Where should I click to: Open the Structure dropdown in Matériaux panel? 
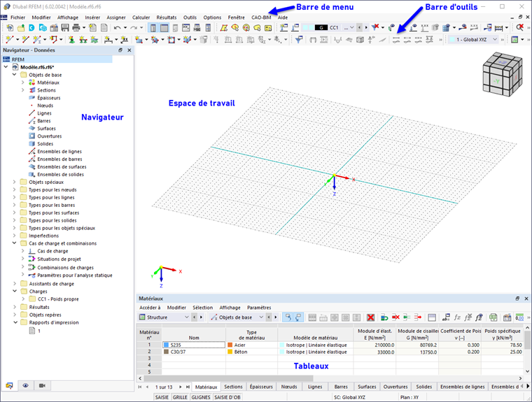coord(187,317)
